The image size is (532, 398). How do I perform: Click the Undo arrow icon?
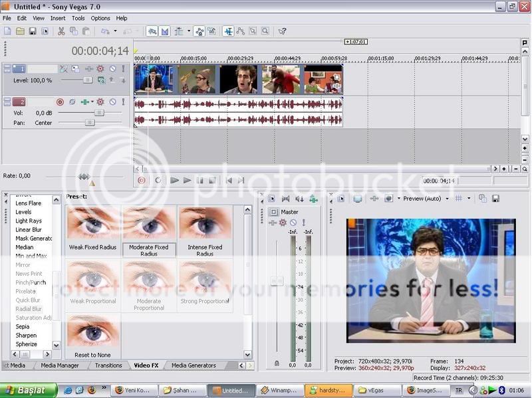[106, 31]
